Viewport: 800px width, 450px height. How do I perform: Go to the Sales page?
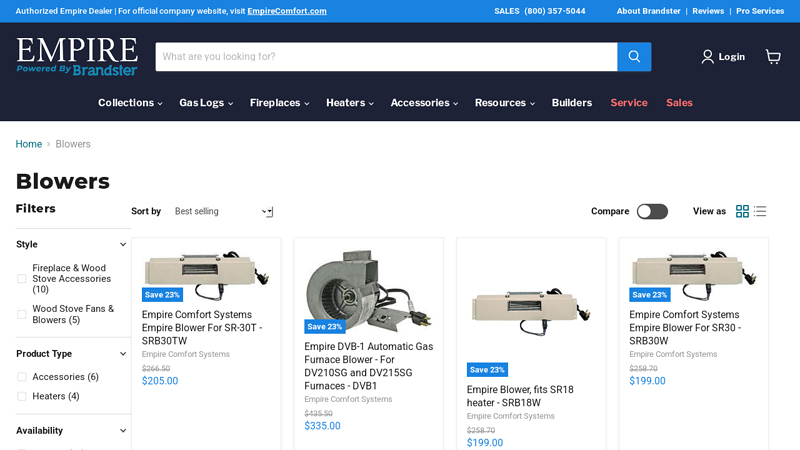coord(679,103)
